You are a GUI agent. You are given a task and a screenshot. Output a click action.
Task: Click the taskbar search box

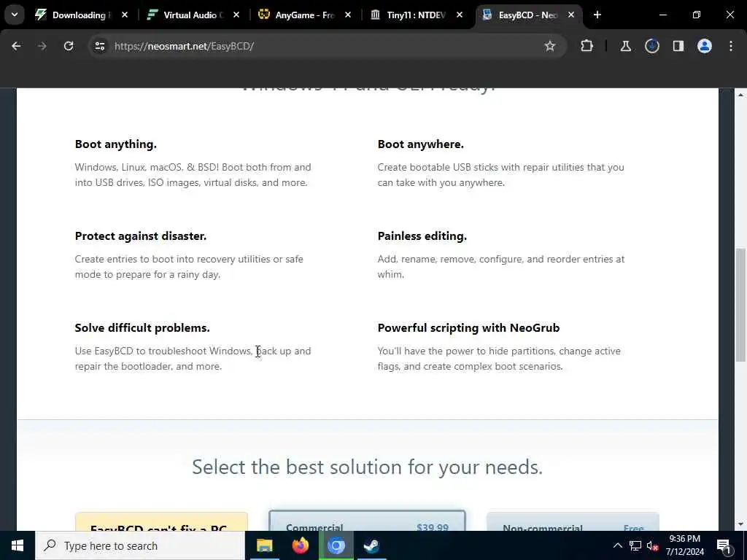point(140,545)
